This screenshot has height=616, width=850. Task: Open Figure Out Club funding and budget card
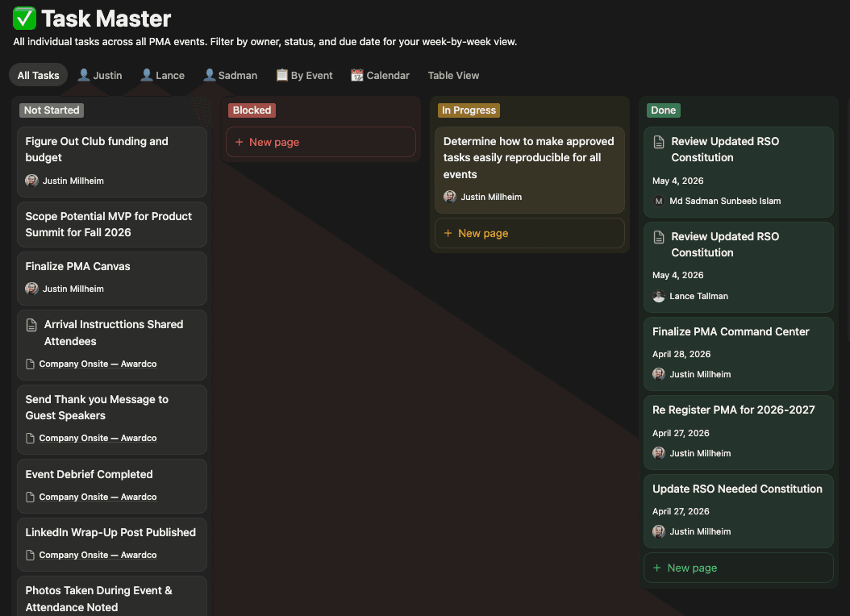pyautogui.click(x=111, y=161)
